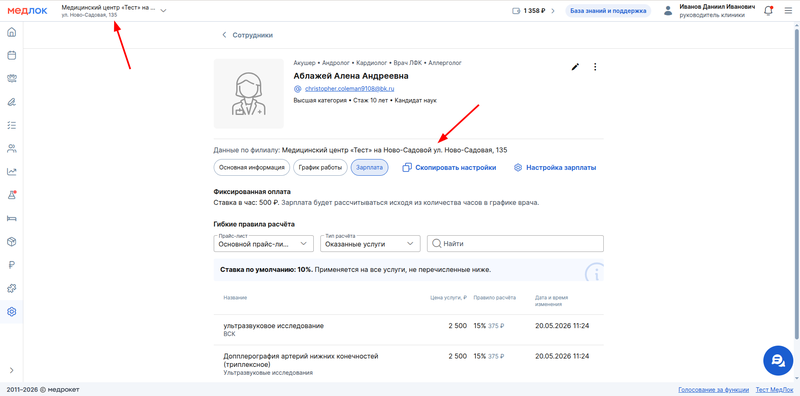Click the Дата и время изменения header
This screenshot has height=396, width=800.
click(x=552, y=301)
